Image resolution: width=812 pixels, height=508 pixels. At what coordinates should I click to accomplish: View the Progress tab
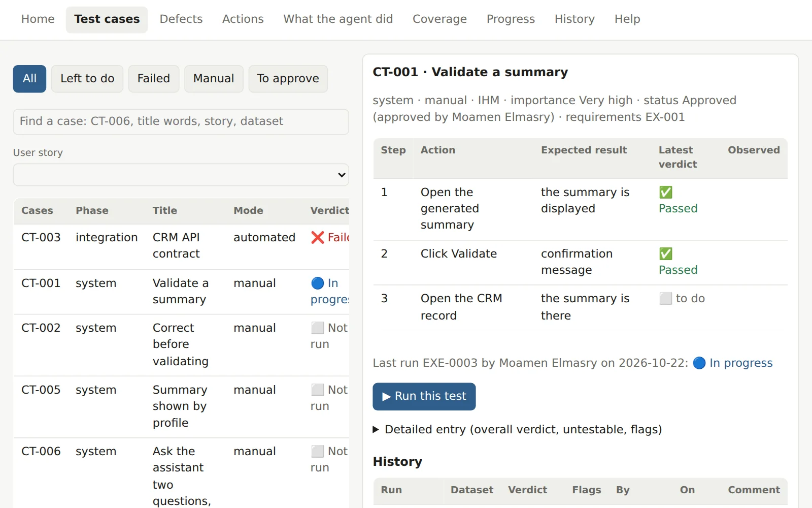[x=511, y=19]
